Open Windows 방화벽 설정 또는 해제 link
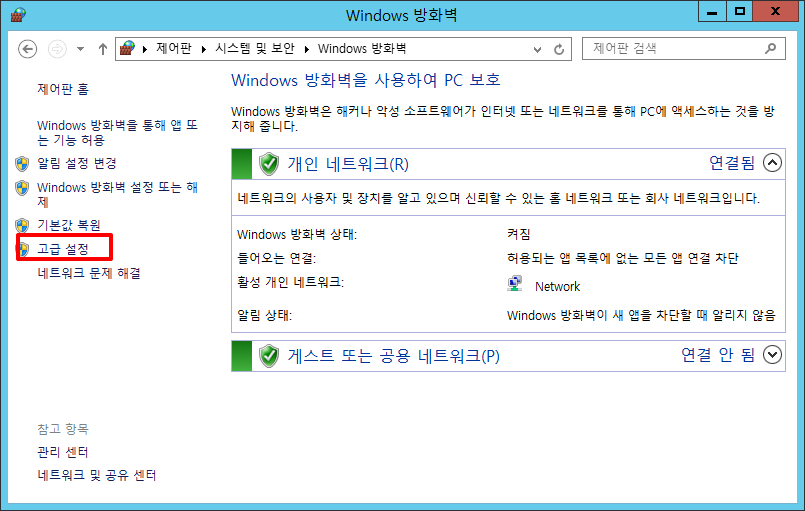 [x=117, y=194]
